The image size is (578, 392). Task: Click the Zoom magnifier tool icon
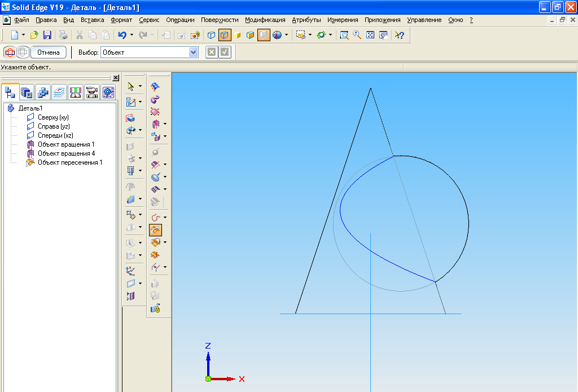click(357, 35)
